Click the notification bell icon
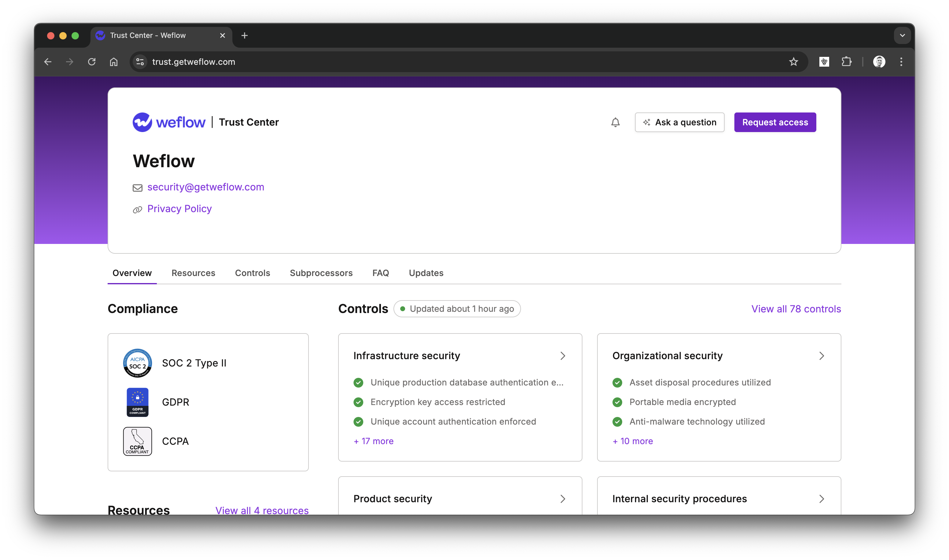Viewport: 949px width, 560px height. tap(615, 122)
